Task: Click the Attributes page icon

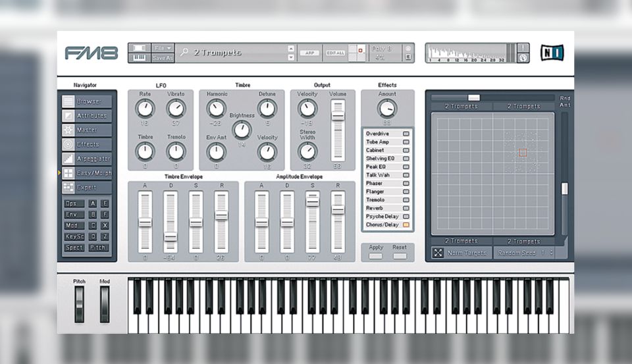Action: point(68,116)
